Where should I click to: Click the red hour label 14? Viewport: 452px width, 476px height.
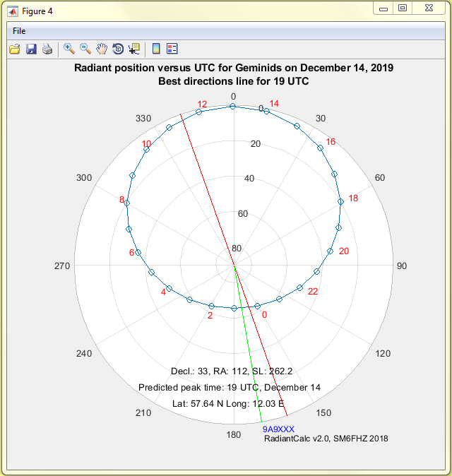274,104
